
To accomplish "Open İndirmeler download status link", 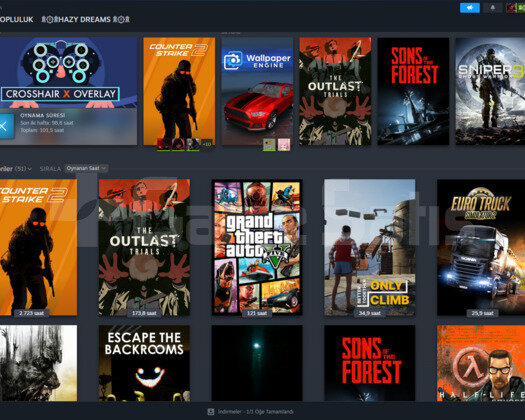I will (255, 412).
